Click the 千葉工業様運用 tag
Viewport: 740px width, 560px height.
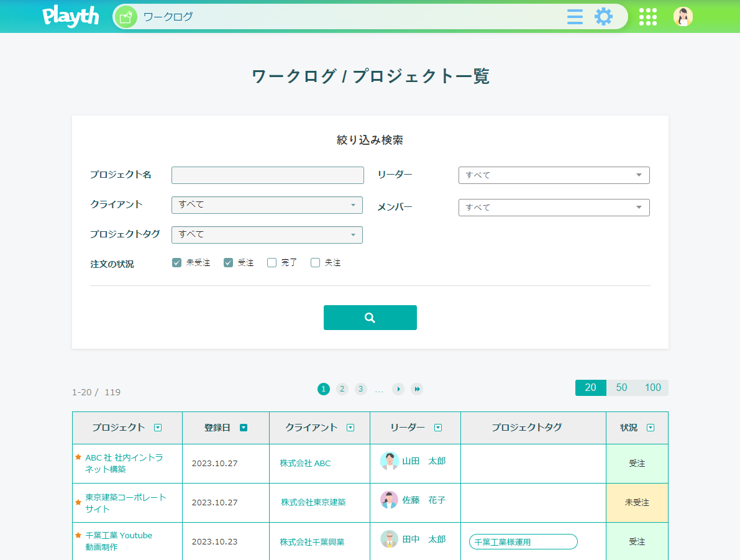(523, 542)
